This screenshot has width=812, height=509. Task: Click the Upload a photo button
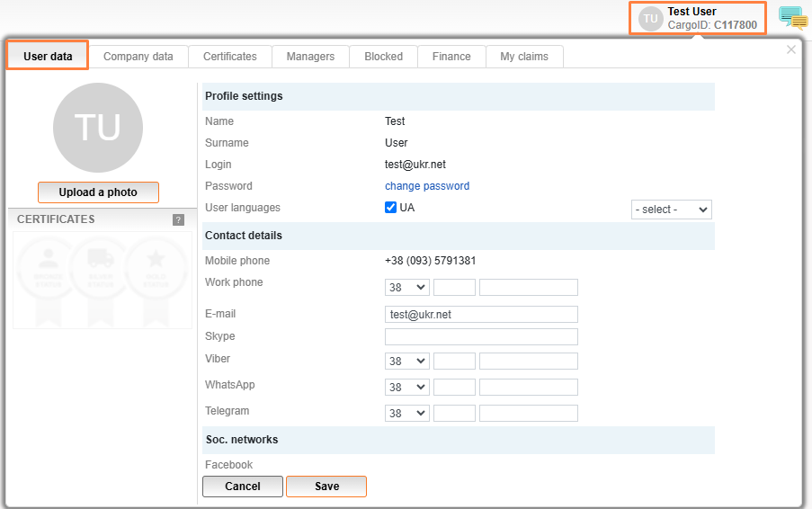point(98,192)
